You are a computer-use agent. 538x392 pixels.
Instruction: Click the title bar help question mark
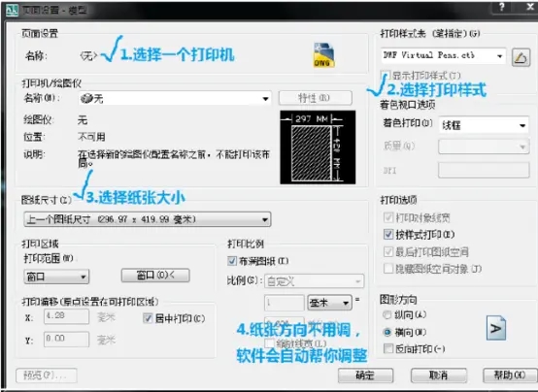coord(502,7)
